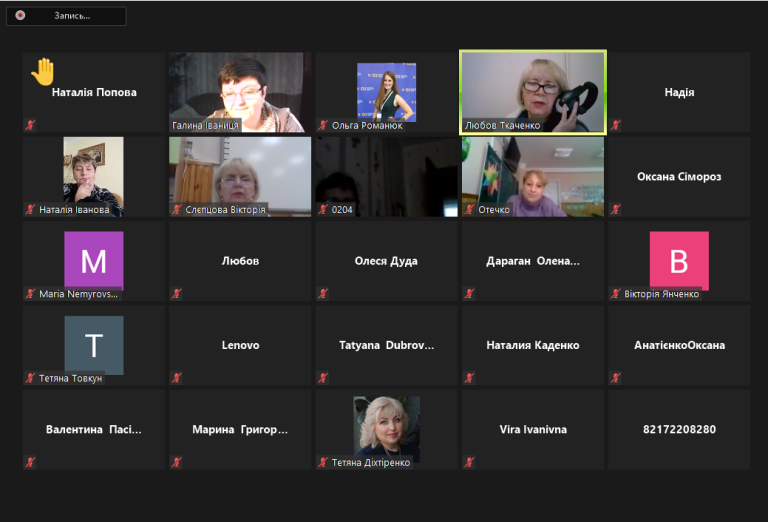Click muted mic icon beside Слєпцова Вікторія
The height and width of the screenshot is (522, 768).
(177, 210)
